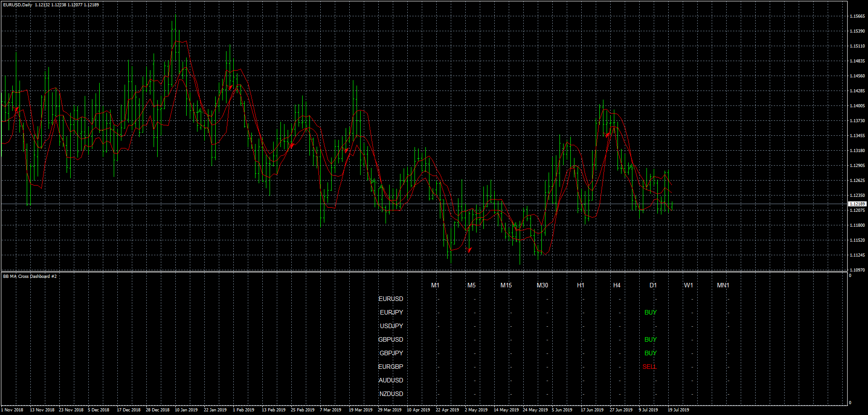Click the 1.11245 price axis label

(857, 255)
